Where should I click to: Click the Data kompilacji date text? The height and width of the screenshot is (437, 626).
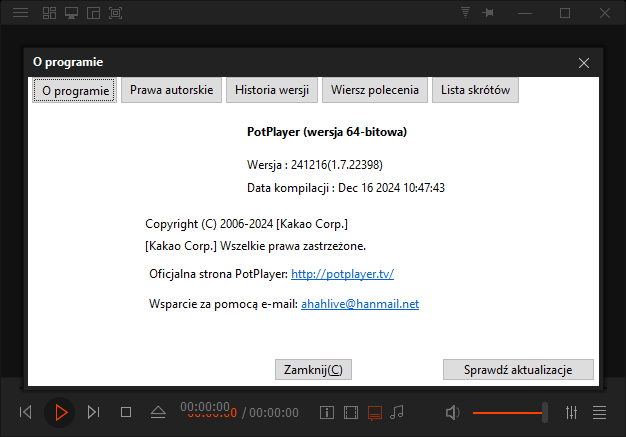(346, 188)
